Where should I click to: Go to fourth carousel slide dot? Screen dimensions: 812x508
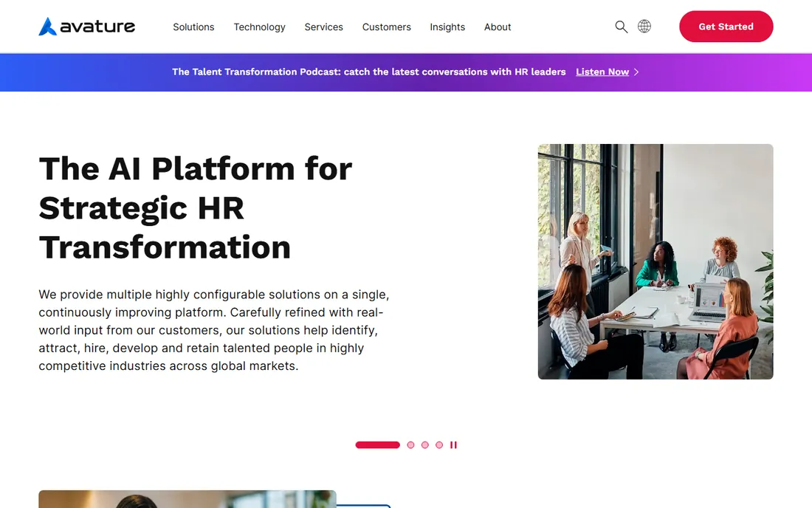coord(439,444)
